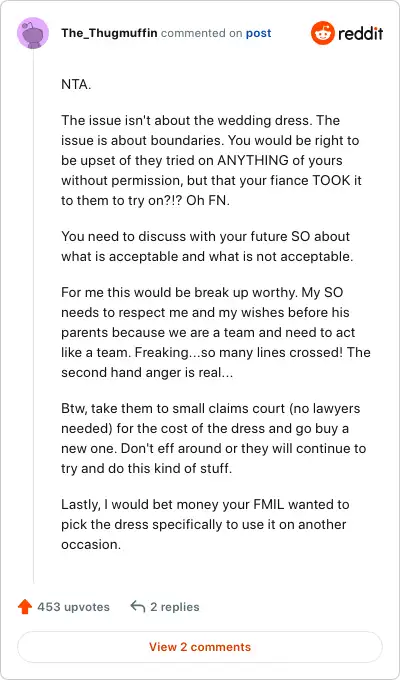Click the orange Reddit Snoo logo
The width and height of the screenshot is (400, 680).
pos(322,33)
